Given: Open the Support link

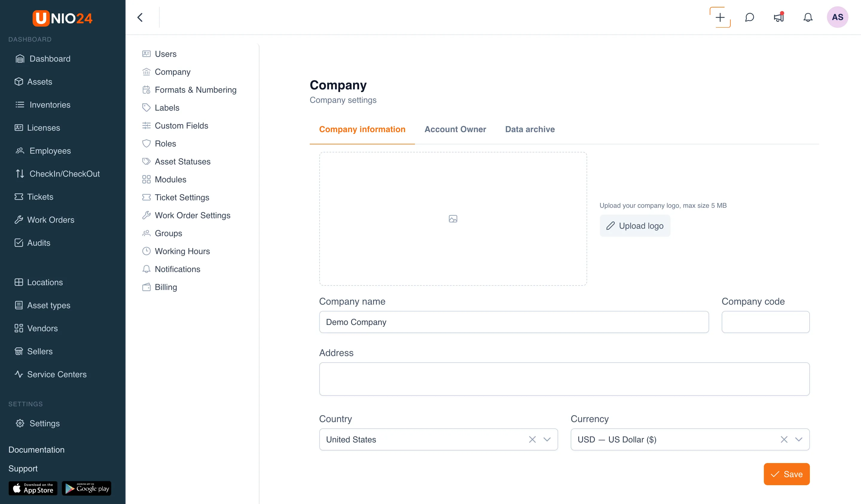Looking at the screenshot, I should click(23, 468).
